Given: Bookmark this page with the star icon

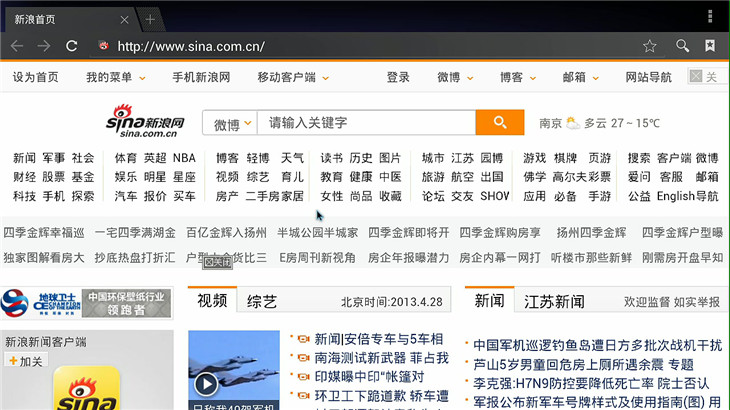Looking at the screenshot, I should pos(649,46).
